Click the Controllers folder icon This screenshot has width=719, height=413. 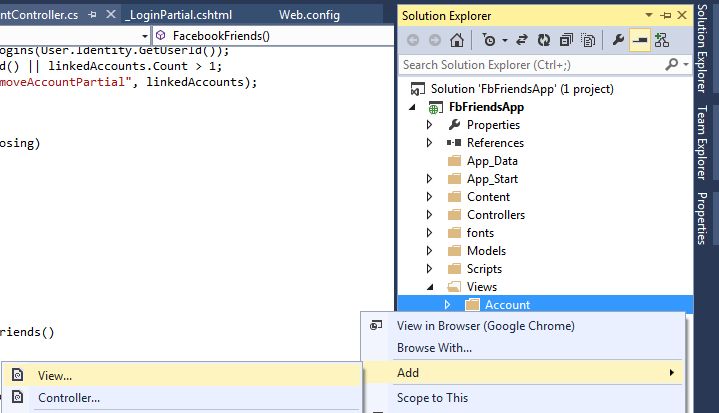tap(454, 215)
